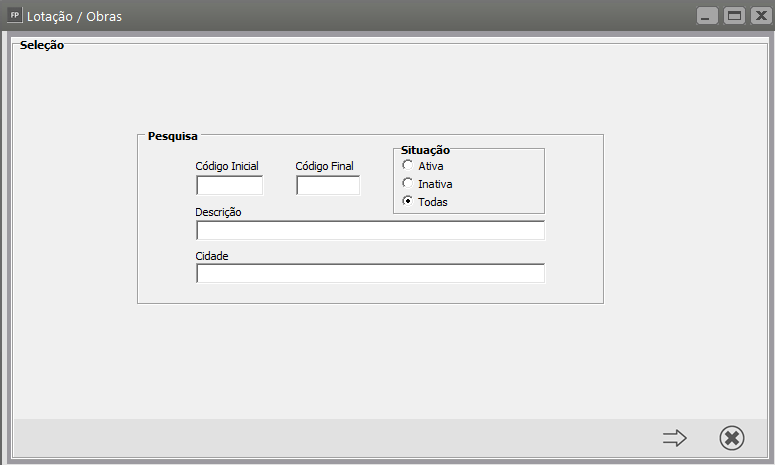775x465 pixels.
Task: Minimize the Lotação / Obras window
Action: pos(707,16)
